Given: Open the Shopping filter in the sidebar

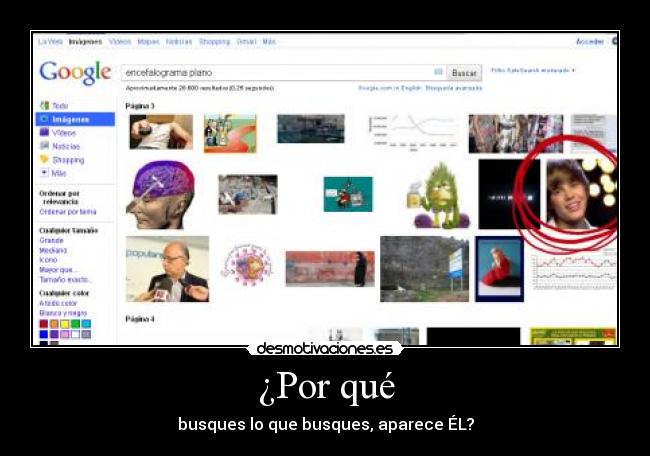Looking at the screenshot, I should [68, 160].
